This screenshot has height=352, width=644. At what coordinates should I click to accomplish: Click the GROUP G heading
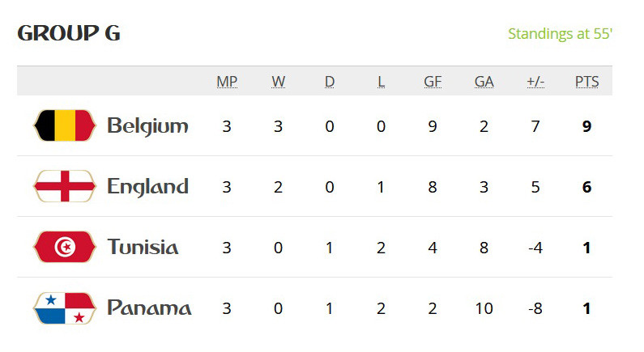click(69, 34)
